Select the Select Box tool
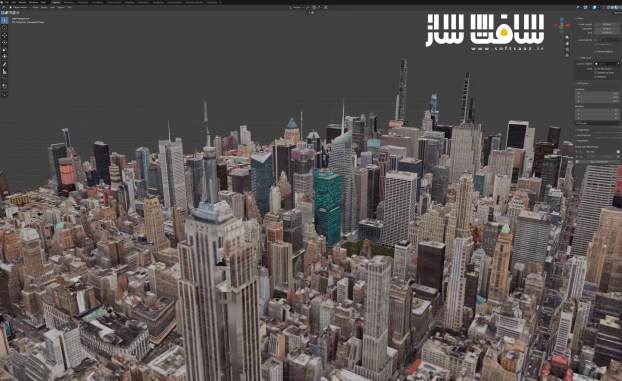The width and height of the screenshot is (622, 381). 4,21
